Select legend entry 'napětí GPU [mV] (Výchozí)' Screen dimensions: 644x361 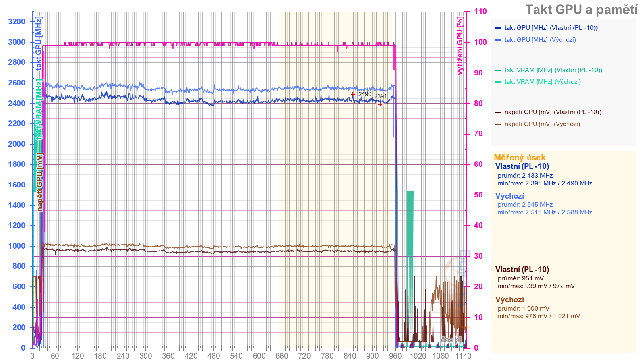(542, 124)
